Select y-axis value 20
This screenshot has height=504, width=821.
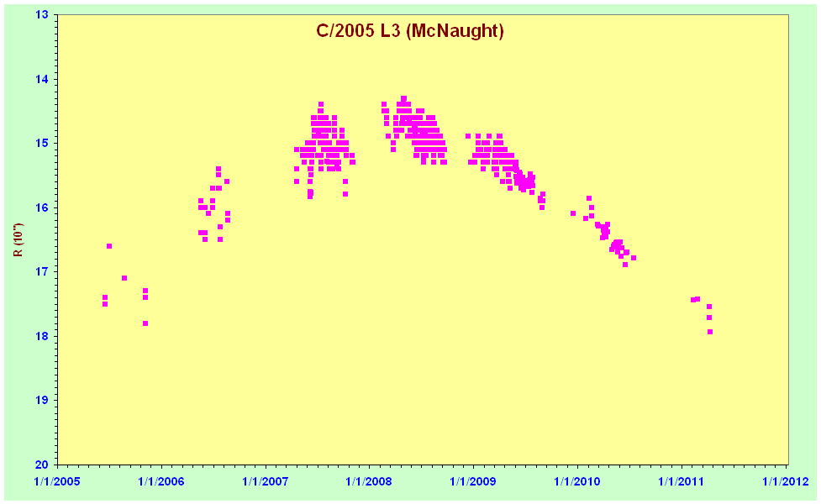(x=42, y=465)
